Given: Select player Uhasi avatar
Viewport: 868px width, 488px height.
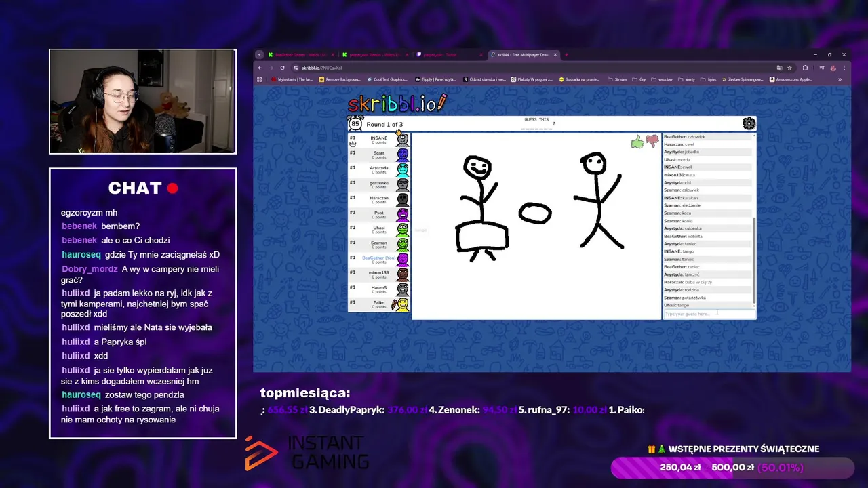Looking at the screenshot, I should [x=402, y=229].
